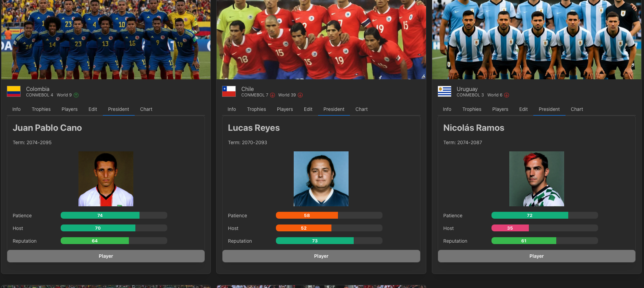Viewport: 644px width, 288px height.
Task: Click the Chile team photo
Action: tap(321, 39)
